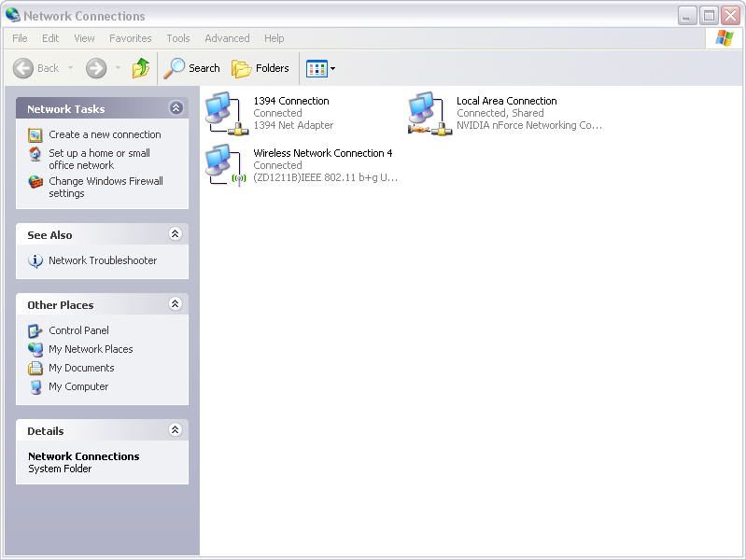Click the My Network Places icon
This screenshot has height=560, width=746.
pos(35,349)
